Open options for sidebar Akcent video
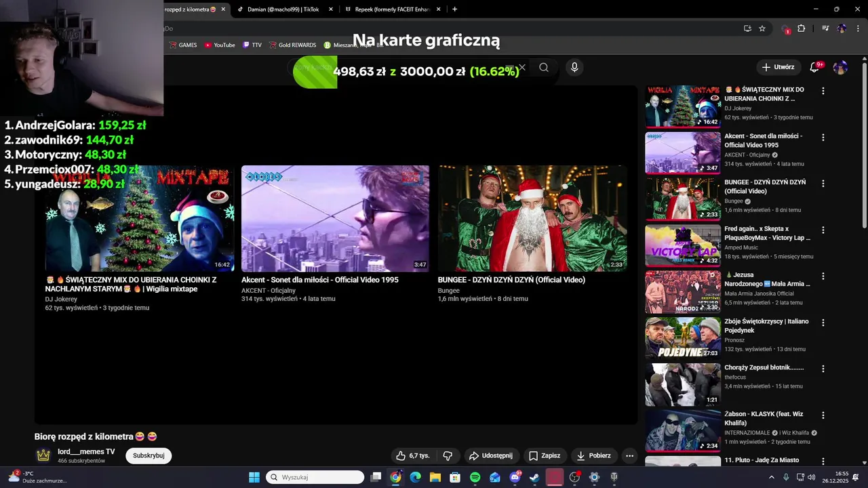The height and width of the screenshot is (488, 868). click(823, 137)
